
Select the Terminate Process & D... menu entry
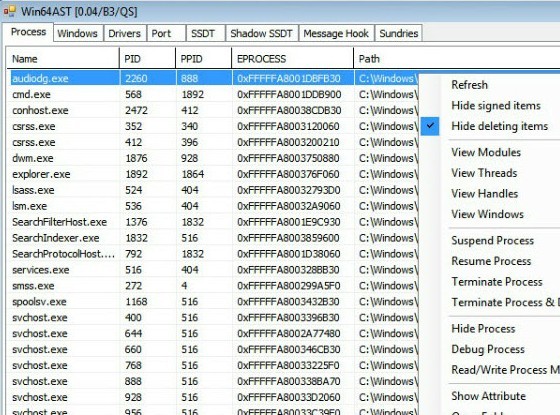[505, 302]
